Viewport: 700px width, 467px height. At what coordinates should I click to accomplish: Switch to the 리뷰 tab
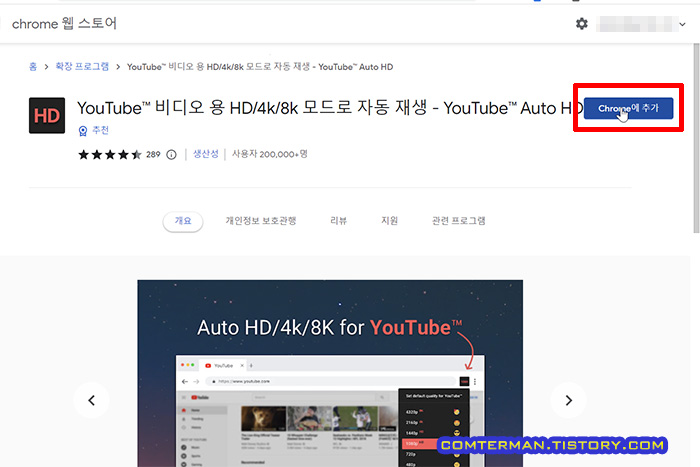(x=338, y=221)
